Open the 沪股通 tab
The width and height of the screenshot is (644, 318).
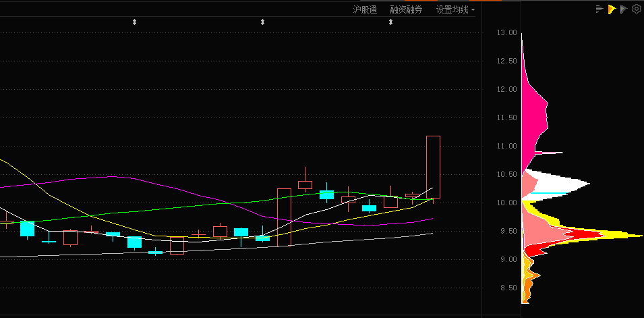pyautogui.click(x=365, y=9)
